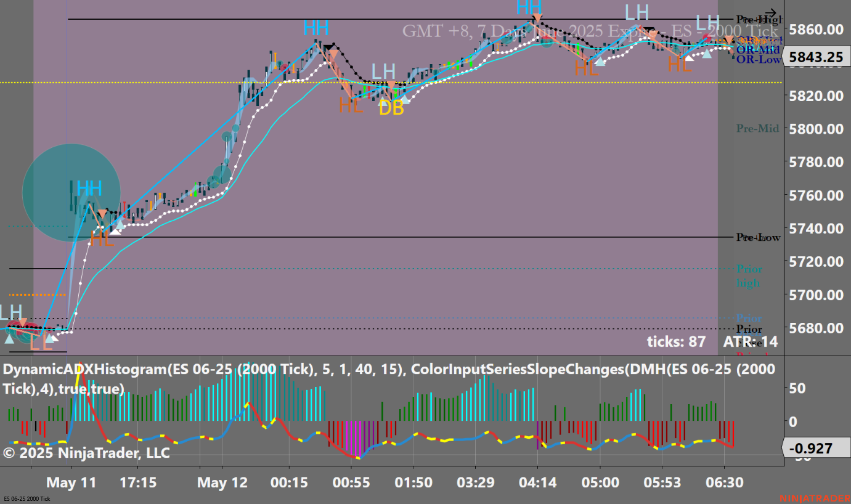Click the 00:15 time axis label

[x=290, y=482]
